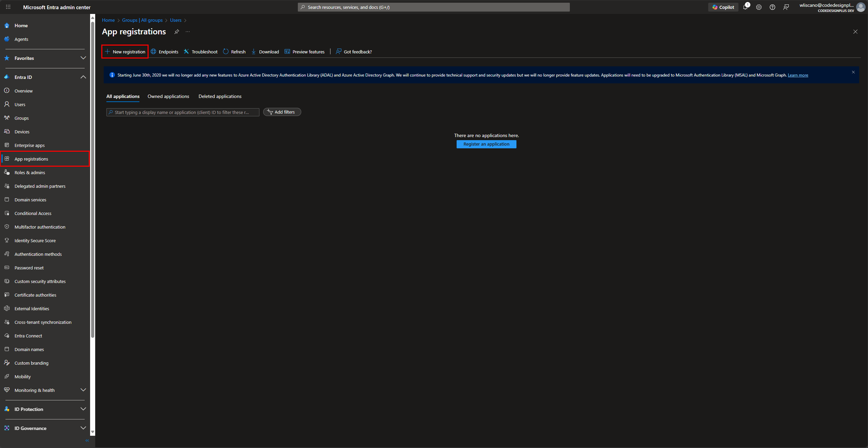Select App registrations in the sidebar
Screen dimensions: 868x448
point(45,159)
